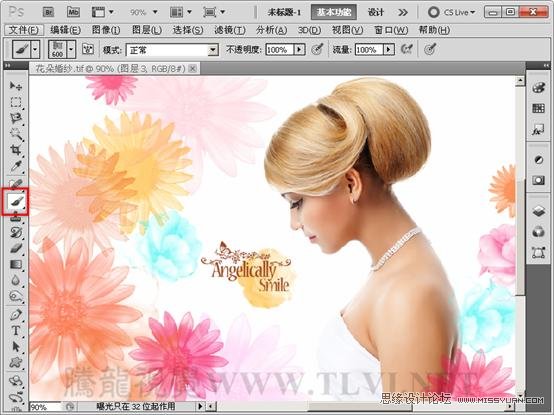554x415 pixels.
Task: Select the Blur tool
Action: [16, 280]
